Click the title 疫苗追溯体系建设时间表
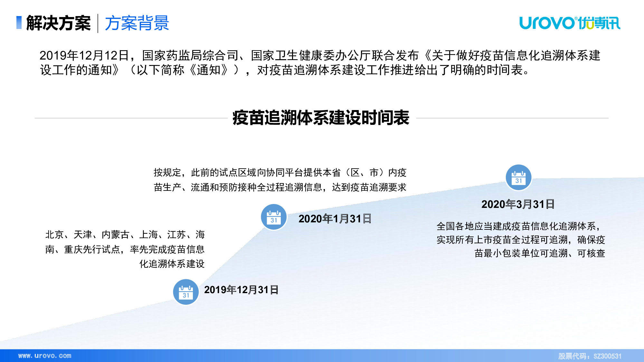 pos(321,118)
